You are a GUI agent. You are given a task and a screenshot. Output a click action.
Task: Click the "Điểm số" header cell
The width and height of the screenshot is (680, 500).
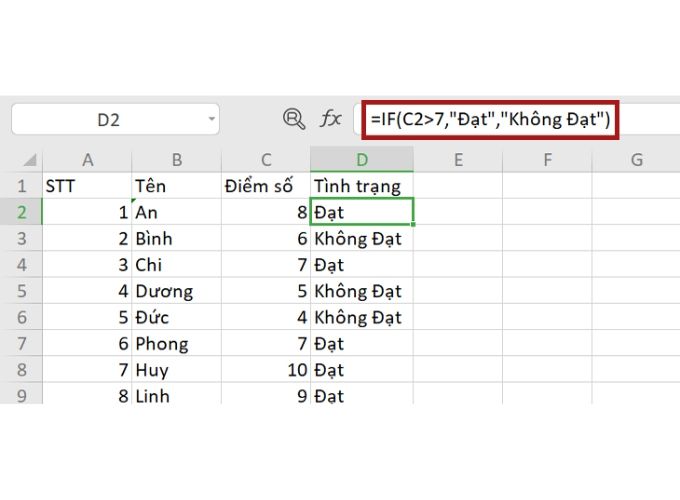(266, 186)
